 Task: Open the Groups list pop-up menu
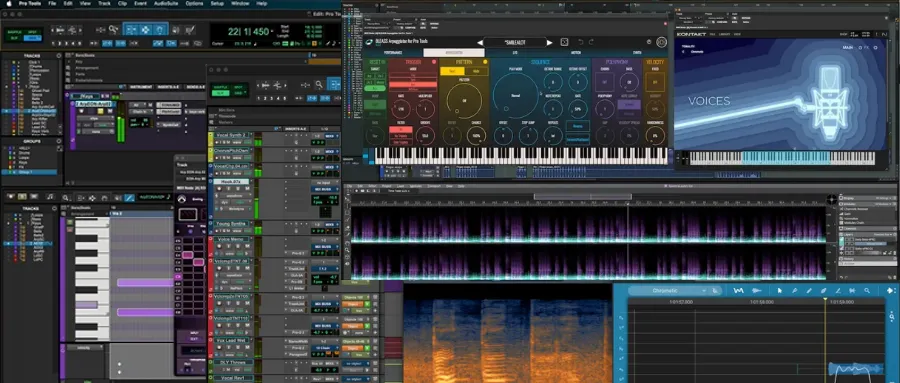pyautogui.click(x=59, y=140)
